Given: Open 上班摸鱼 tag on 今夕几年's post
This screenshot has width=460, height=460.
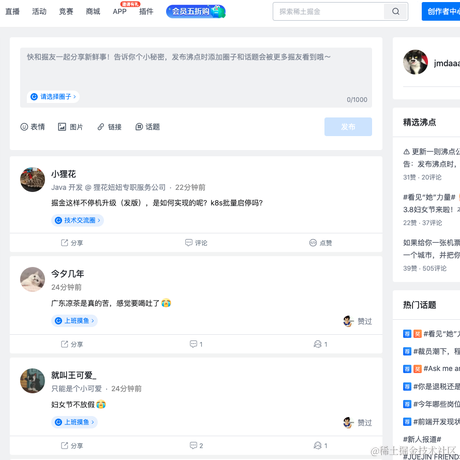Looking at the screenshot, I should click(x=74, y=321).
